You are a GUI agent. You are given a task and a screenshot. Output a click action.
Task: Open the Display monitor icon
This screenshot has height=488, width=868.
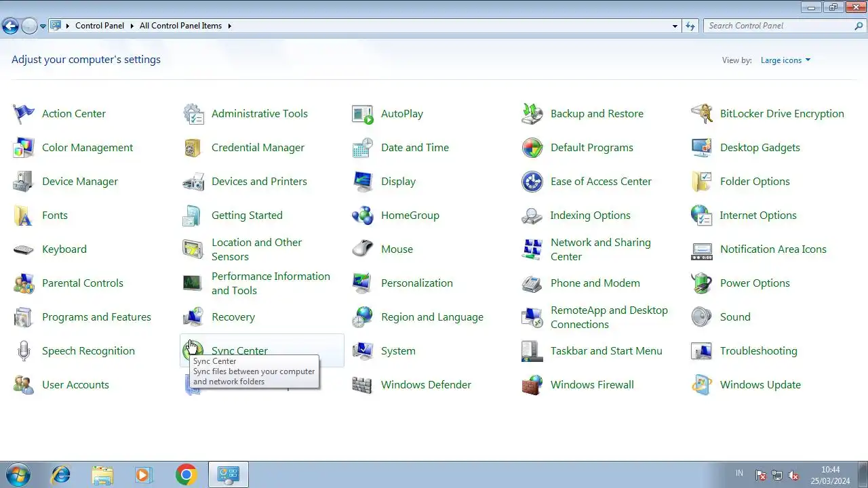coord(363,182)
